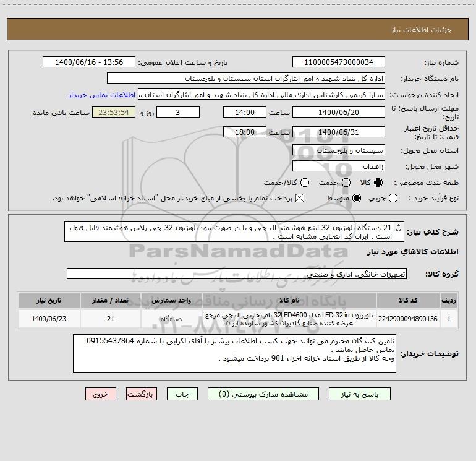Open the اطلاعات تماس خریدار link
The height and width of the screenshot is (461, 476).
[102, 95]
